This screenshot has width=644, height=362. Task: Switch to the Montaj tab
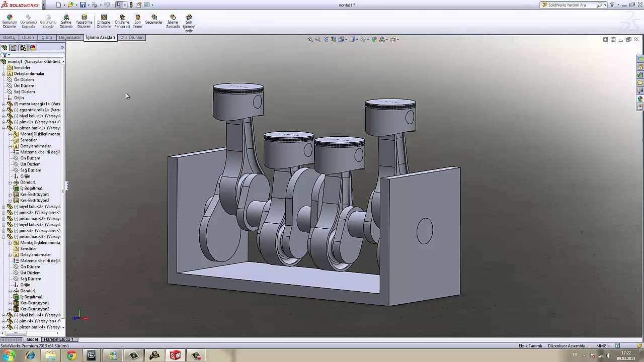[10, 37]
